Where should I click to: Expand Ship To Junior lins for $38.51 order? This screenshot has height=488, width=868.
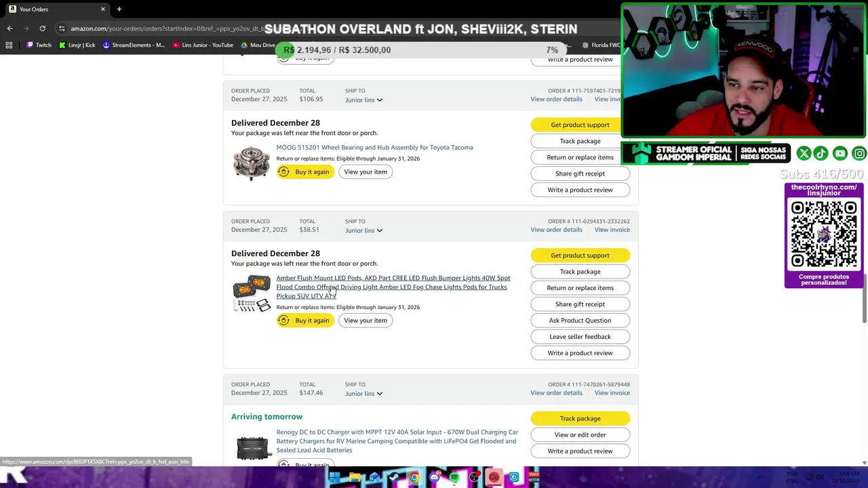363,230
